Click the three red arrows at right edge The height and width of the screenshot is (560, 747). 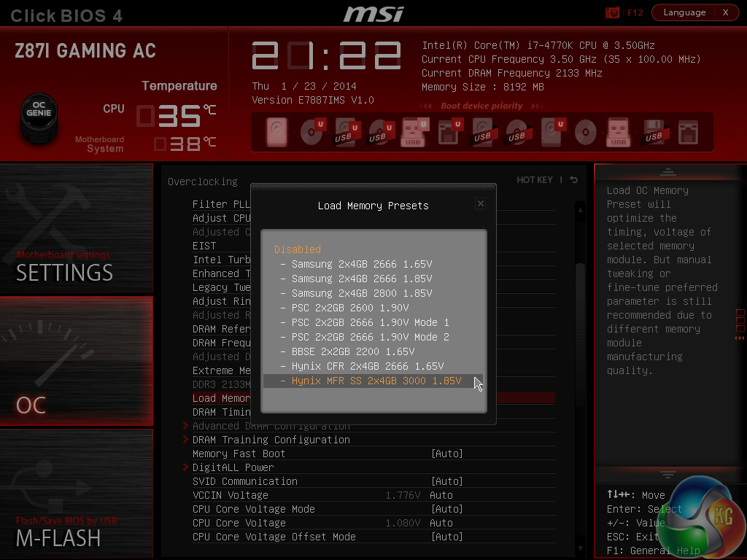point(740,338)
